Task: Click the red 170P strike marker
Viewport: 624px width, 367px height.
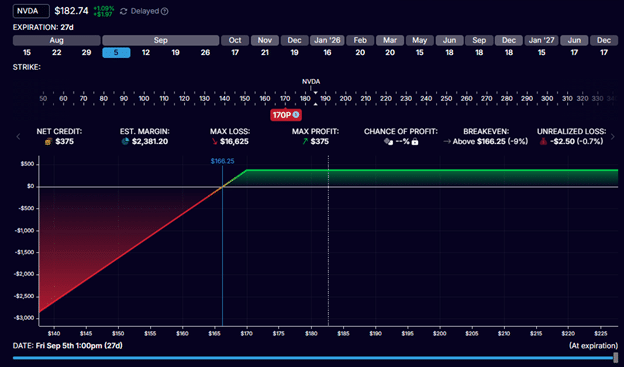Action: pos(286,115)
